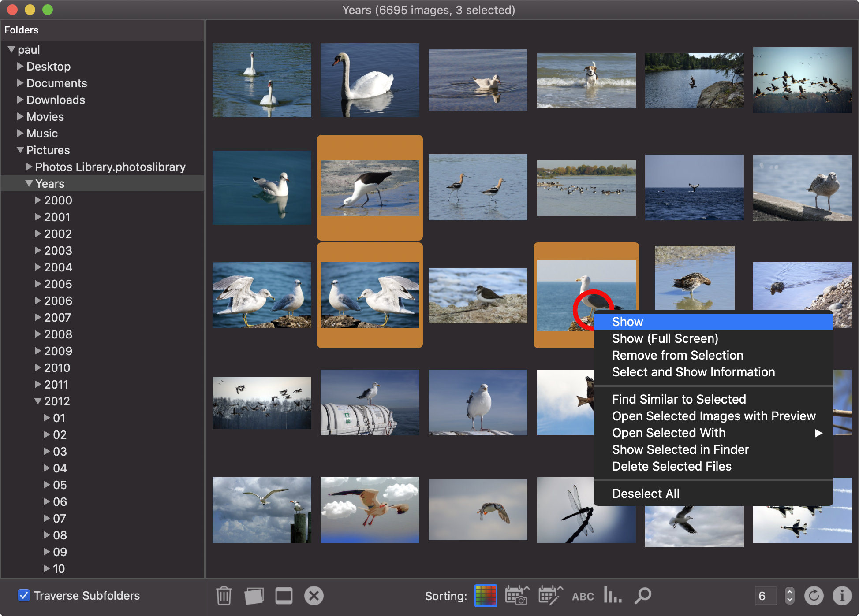Select the dog in surf thumbnail
This screenshot has width=859, height=616.
tap(586, 80)
